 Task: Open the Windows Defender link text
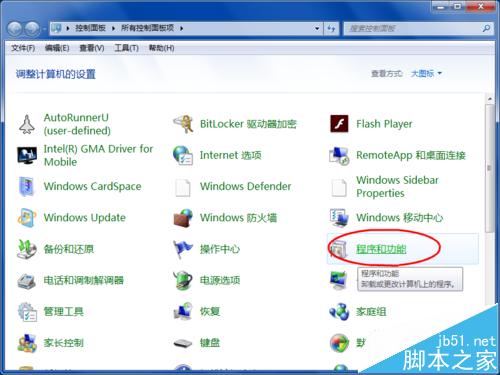coord(245,186)
